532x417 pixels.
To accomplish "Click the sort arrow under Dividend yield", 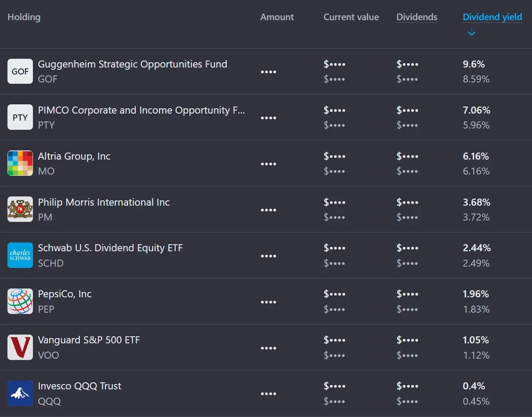I will click(471, 32).
